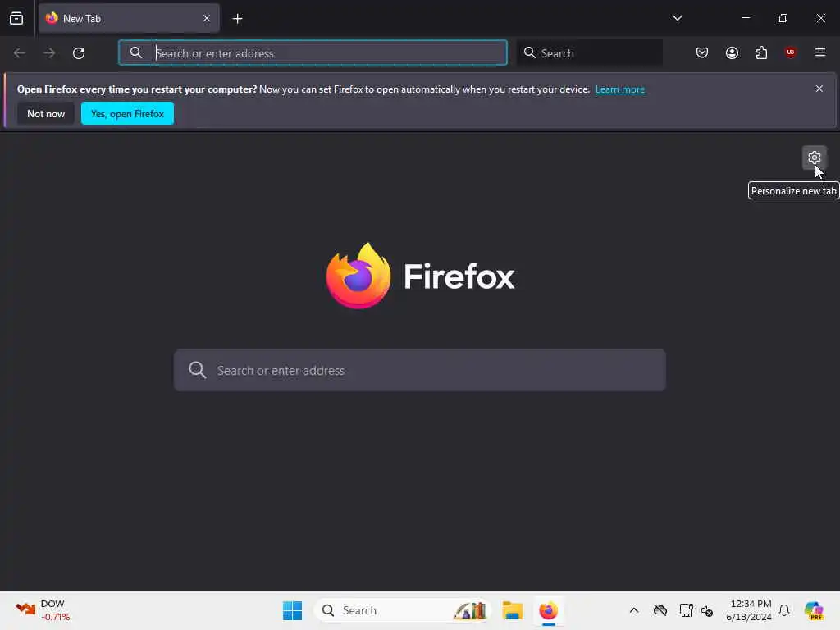Switch to Firefox in taskbar
Viewport: 840px width, 630px height.
pos(549,610)
